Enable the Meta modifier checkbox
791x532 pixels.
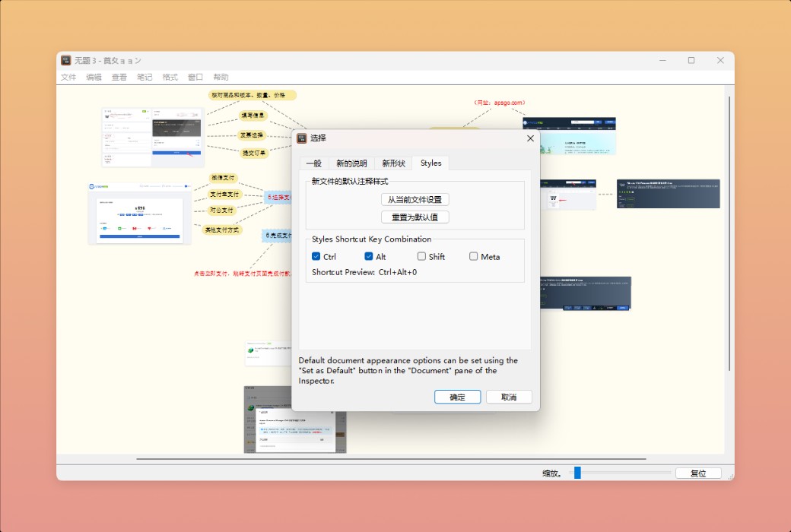coord(473,256)
